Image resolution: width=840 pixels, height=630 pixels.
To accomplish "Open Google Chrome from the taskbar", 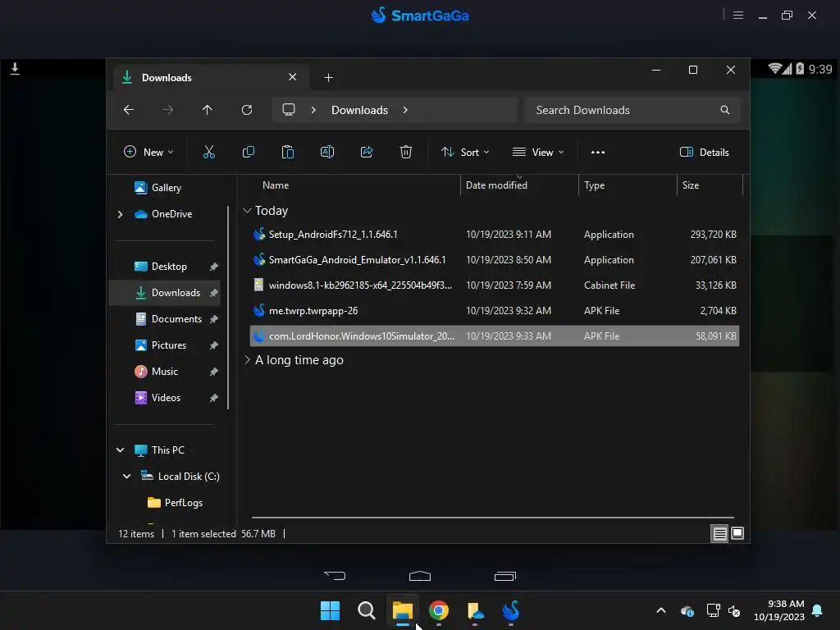I will click(439, 610).
